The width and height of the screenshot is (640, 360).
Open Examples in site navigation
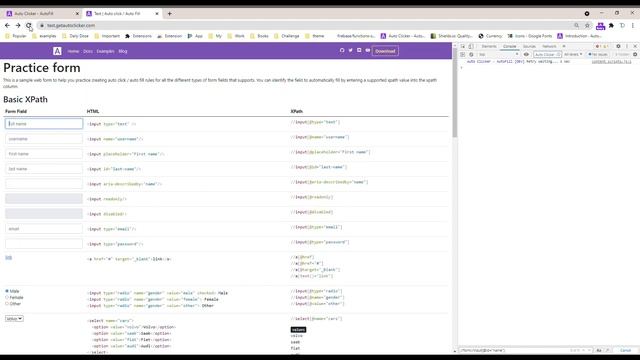click(x=105, y=51)
